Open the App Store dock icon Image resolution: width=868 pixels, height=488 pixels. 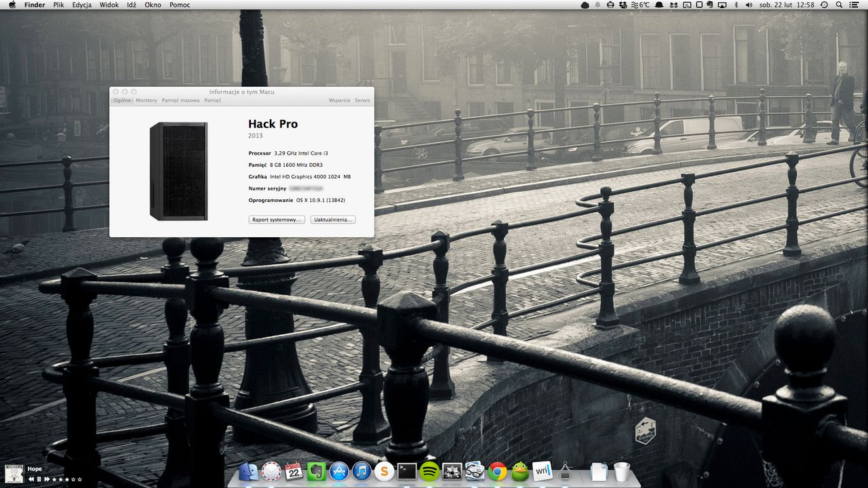[x=339, y=471]
